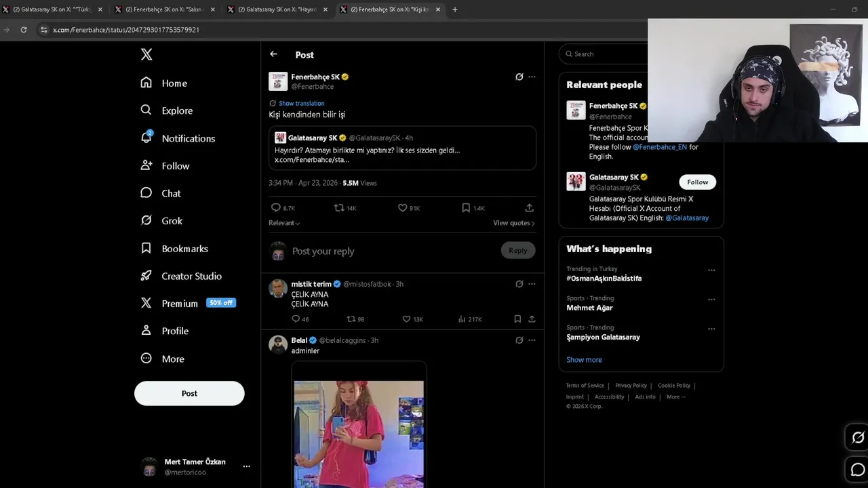Click the @Galatasaray link
The image size is (868, 488).
click(x=687, y=218)
